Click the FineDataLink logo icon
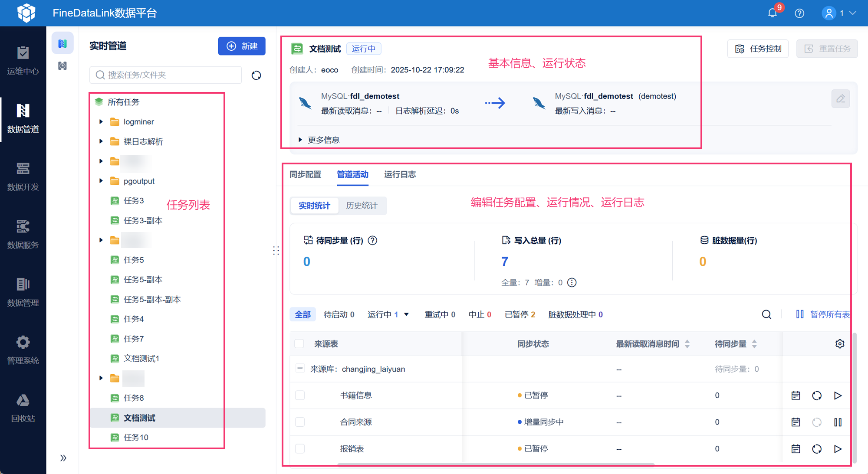The height and width of the screenshot is (474, 868). point(26,13)
